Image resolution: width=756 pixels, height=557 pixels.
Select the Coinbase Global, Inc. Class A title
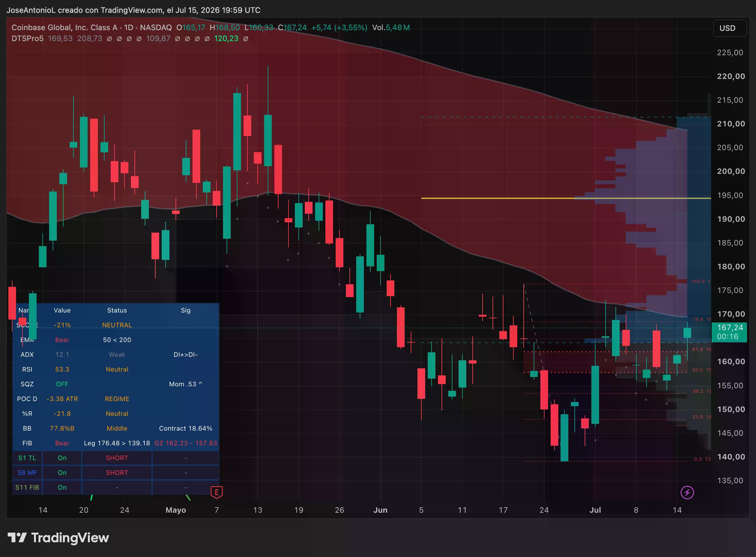64,28
